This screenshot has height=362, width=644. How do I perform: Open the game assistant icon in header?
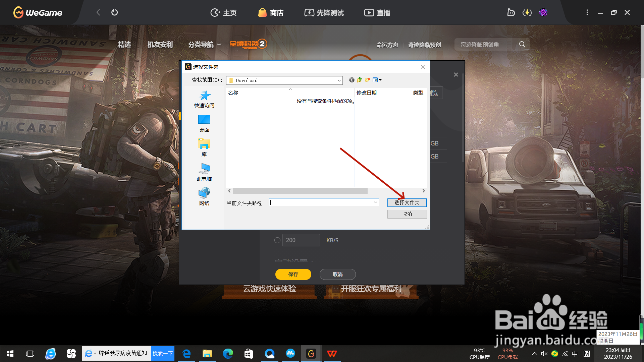[x=511, y=12]
